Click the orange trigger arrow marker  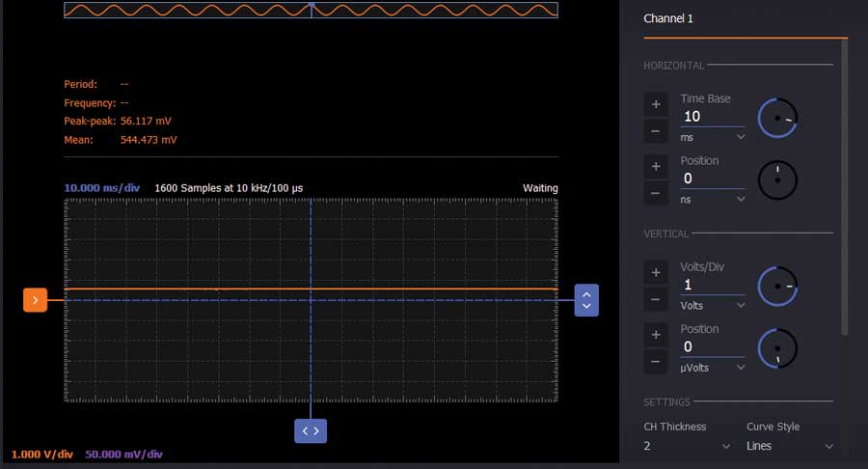pos(35,300)
